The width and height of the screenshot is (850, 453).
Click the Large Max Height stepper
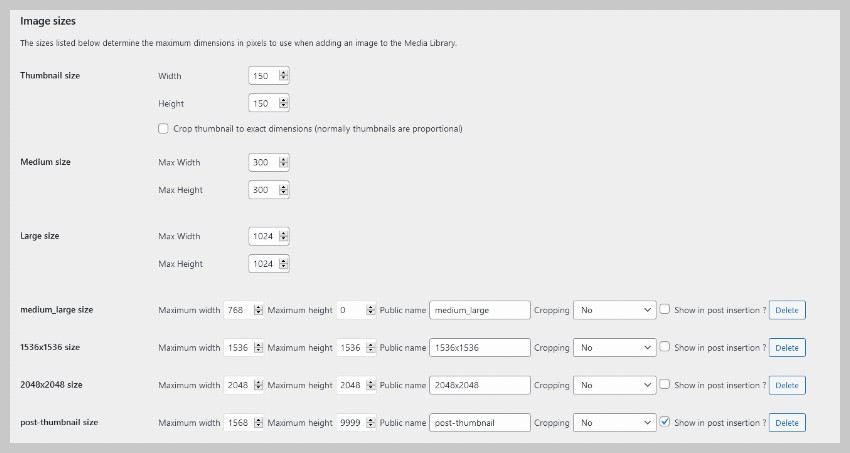click(284, 264)
